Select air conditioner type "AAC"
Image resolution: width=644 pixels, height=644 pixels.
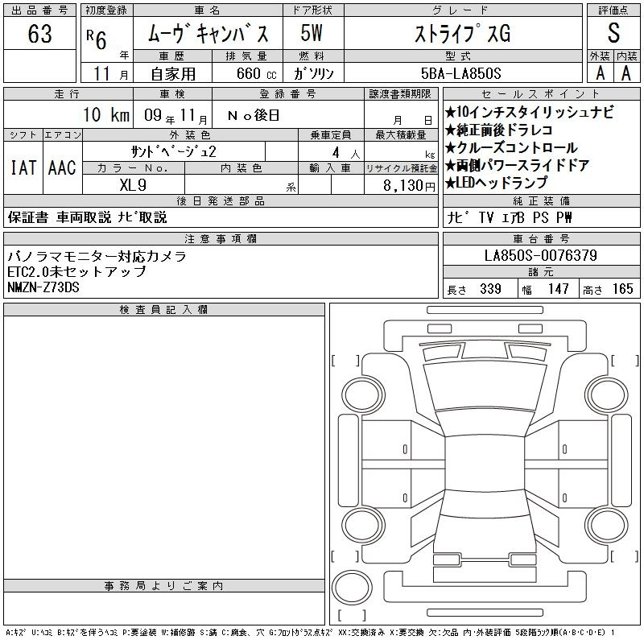tap(62, 167)
